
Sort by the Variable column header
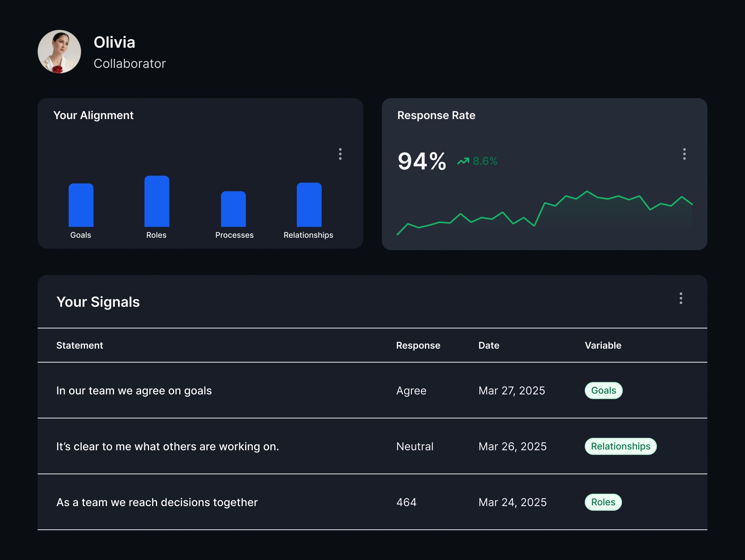click(x=603, y=346)
